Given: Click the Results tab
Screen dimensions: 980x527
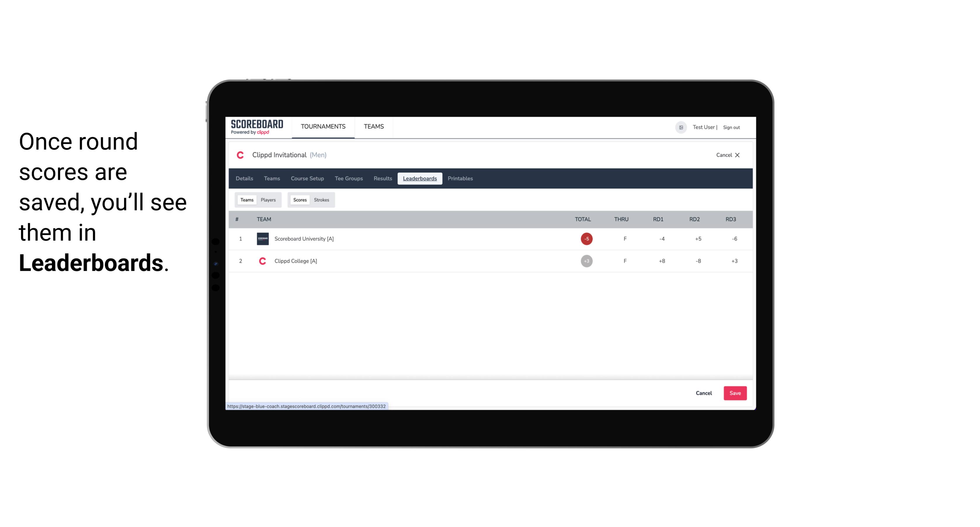Looking at the screenshot, I should point(383,179).
